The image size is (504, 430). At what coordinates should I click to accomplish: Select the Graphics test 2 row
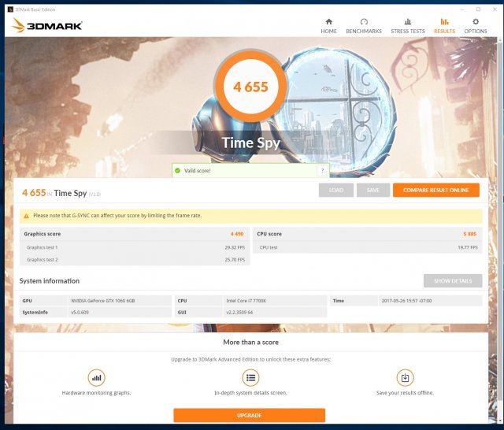135,260
